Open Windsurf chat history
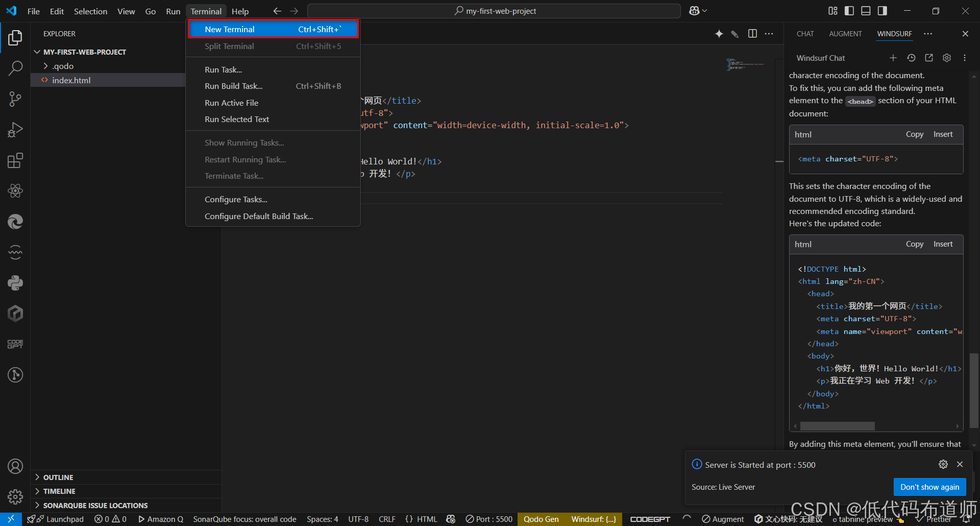 pyautogui.click(x=911, y=58)
